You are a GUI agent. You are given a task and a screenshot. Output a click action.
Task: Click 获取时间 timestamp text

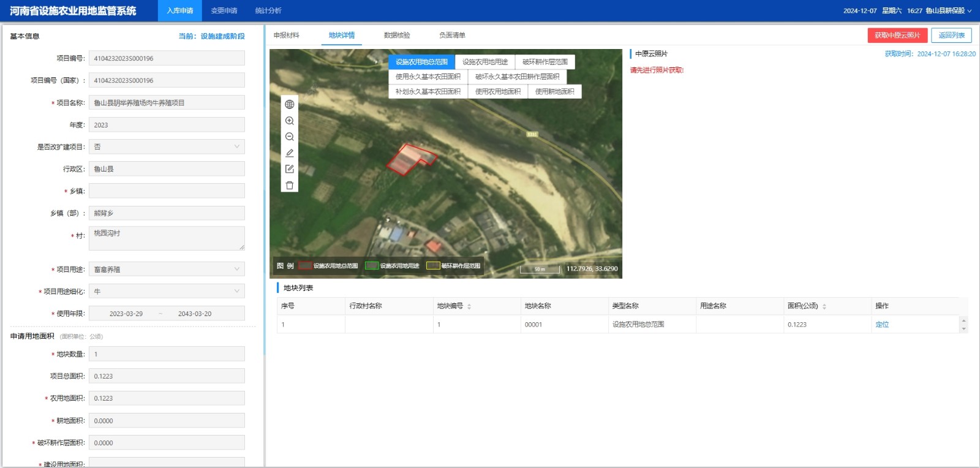point(930,54)
